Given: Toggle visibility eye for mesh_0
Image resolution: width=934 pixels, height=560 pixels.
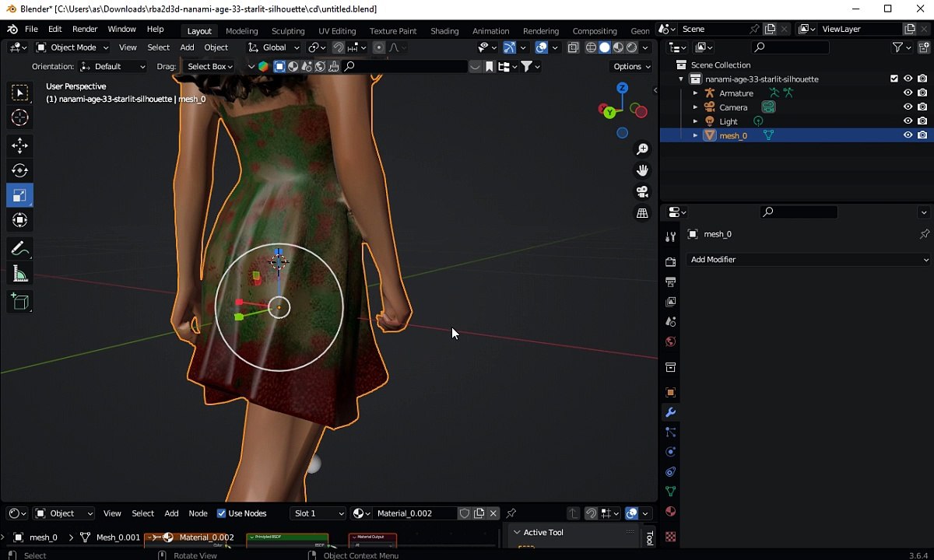Looking at the screenshot, I should point(908,135).
